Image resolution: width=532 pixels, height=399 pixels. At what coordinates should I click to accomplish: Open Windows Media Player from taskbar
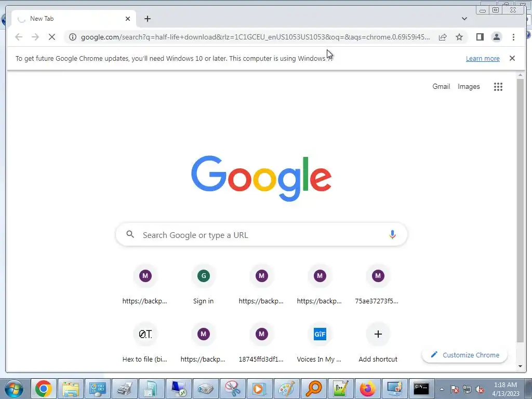pyautogui.click(x=259, y=389)
